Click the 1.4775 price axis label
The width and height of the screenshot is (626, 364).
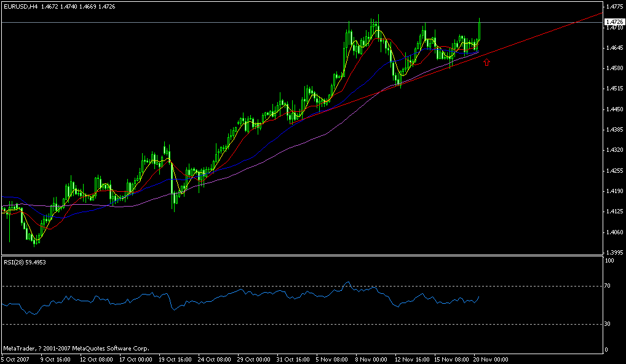pos(614,7)
